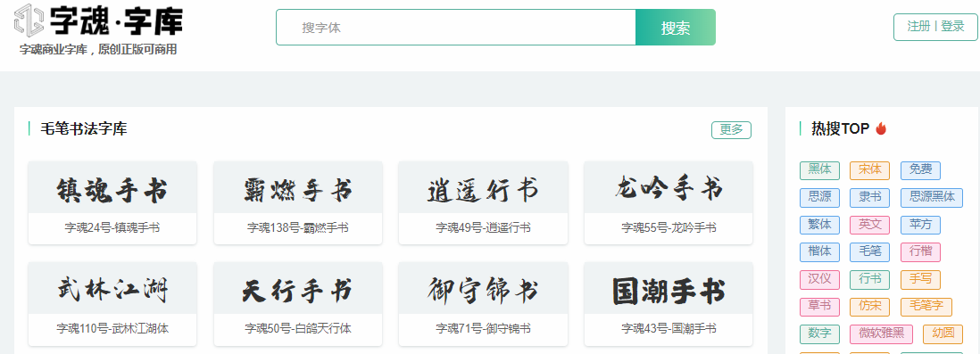Screen dimensions: 980x354
Task: Click the 字魂·字库 logo icon
Action: tap(29, 20)
